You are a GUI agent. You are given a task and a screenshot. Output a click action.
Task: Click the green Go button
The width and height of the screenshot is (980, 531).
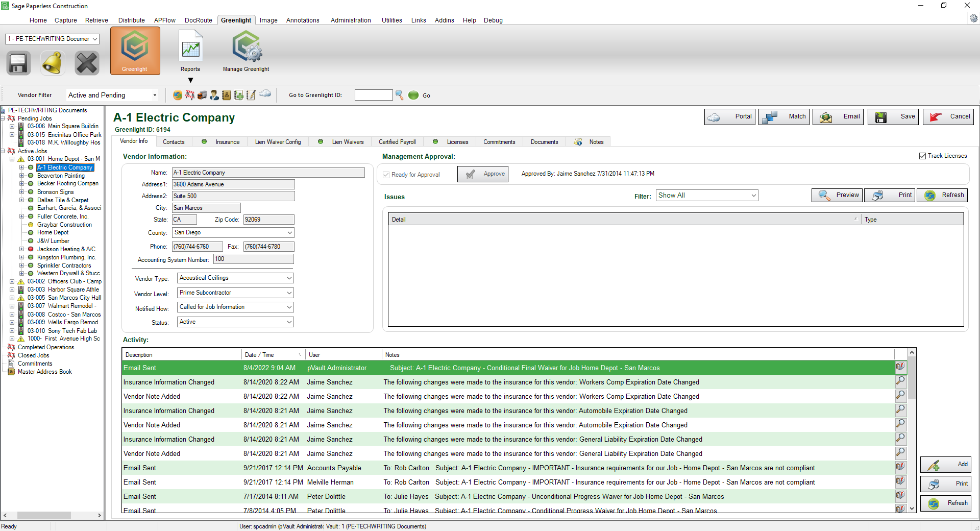420,95
